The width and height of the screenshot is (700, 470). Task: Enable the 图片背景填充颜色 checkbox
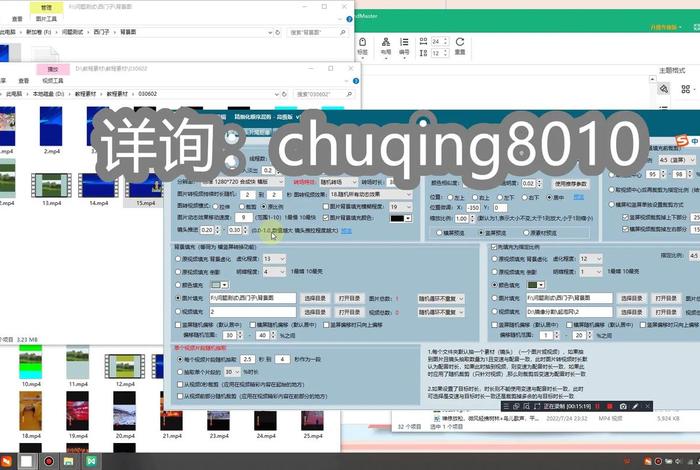(326, 218)
